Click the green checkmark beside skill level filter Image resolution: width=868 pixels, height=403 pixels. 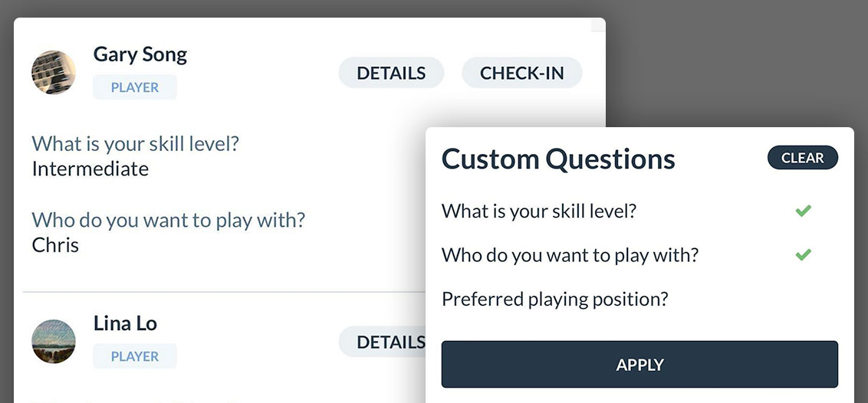click(x=803, y=211)
